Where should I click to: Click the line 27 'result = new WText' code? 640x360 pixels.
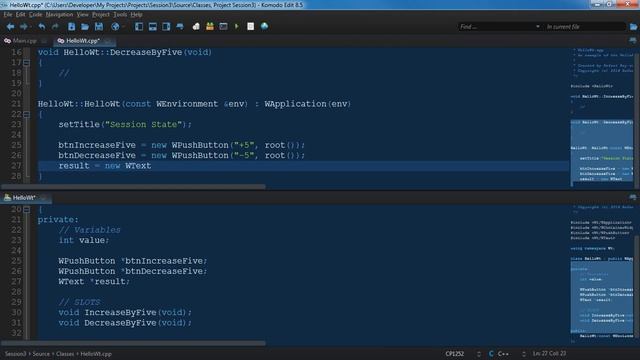[104, 166]
